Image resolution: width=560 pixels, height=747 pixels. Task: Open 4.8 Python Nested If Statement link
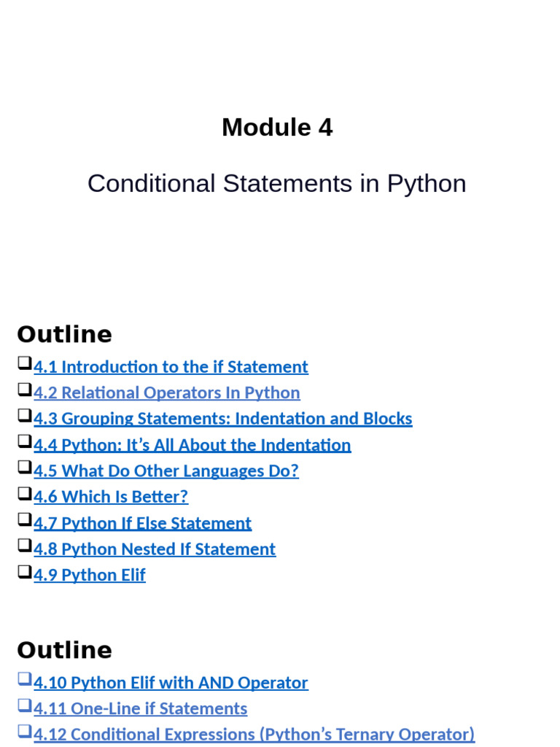tap(154, 549)
